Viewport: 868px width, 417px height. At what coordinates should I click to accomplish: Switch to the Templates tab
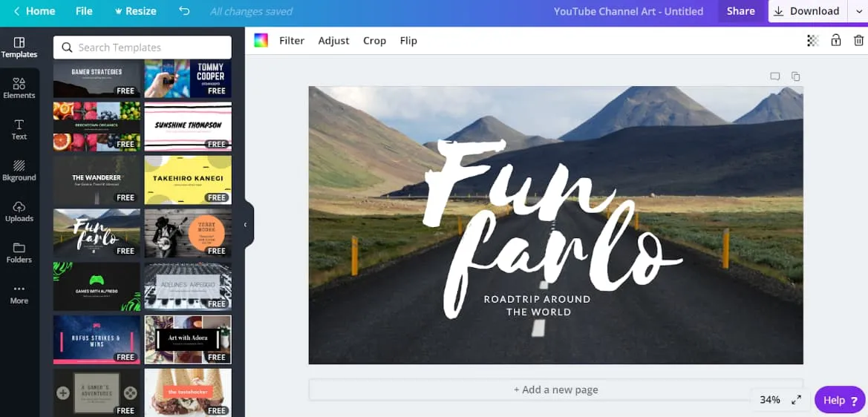pyautogui.click(x=19, y=47)
